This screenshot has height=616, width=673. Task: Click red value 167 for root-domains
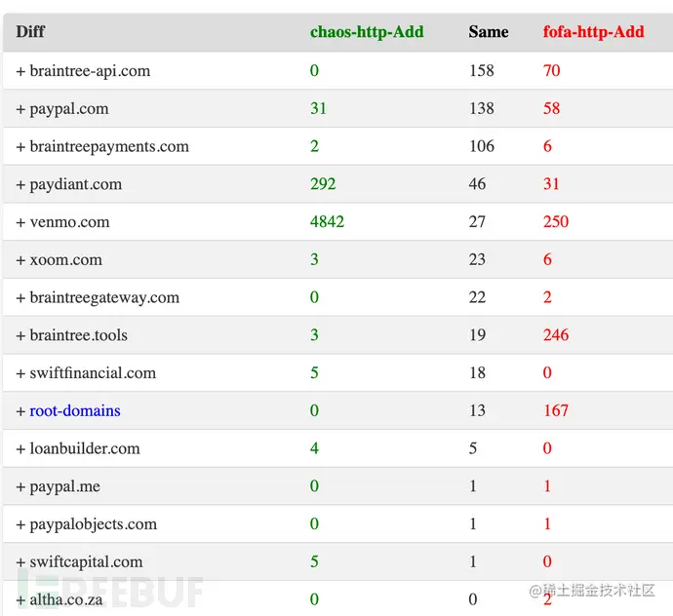556,410
